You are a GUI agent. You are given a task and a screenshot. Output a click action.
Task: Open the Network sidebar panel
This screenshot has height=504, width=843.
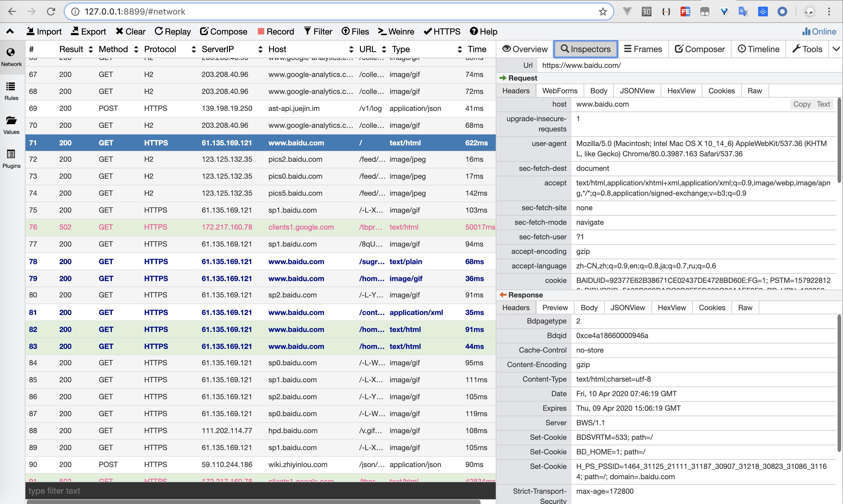coord(11,57)
